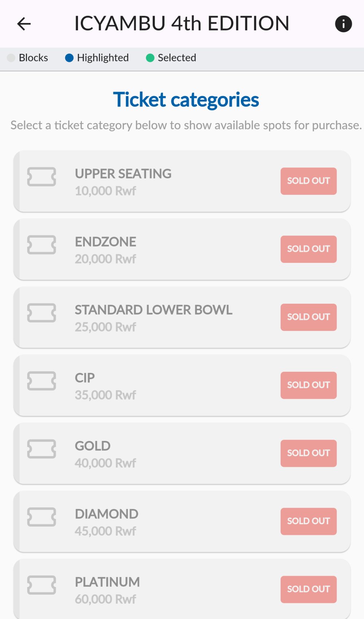Tap the ticket icon beside DIAMOND
The image size is (364, 619).
pyautogui.click(x=41, y=517)
